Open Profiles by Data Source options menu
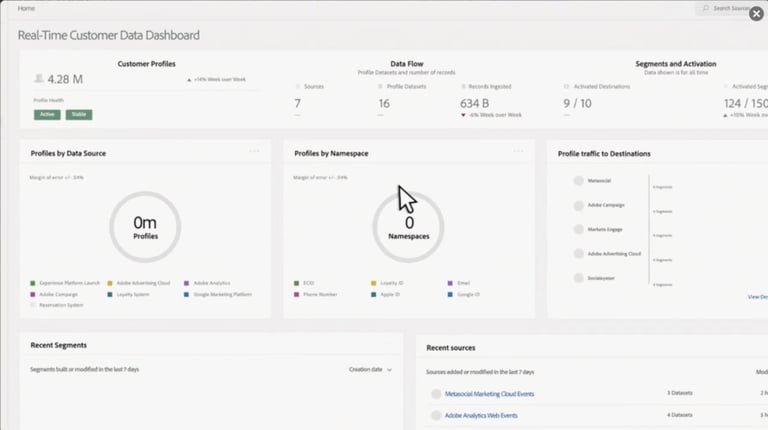The height and width of the screenshot is (430, 768). pos(254,151)
